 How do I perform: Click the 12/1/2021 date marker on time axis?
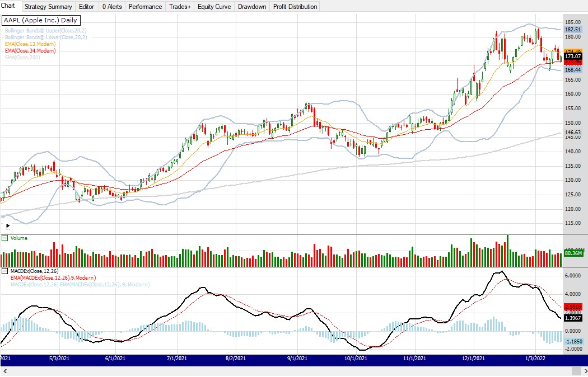473,358
